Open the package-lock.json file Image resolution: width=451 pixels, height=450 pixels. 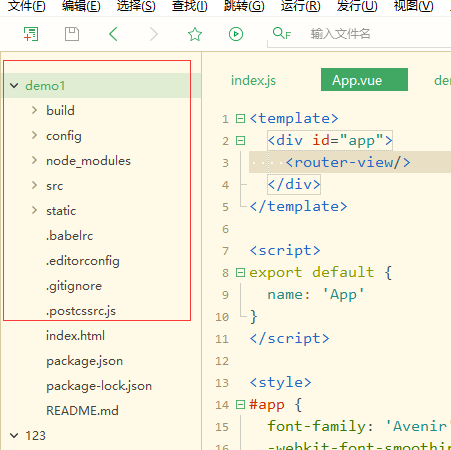click(x=99, y=386)
